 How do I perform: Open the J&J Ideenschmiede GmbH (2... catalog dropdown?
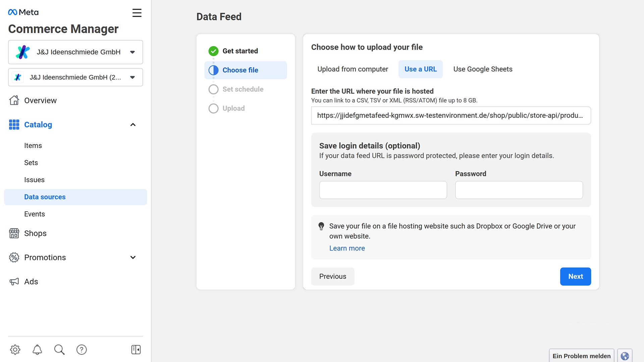(x=75, y=77)
